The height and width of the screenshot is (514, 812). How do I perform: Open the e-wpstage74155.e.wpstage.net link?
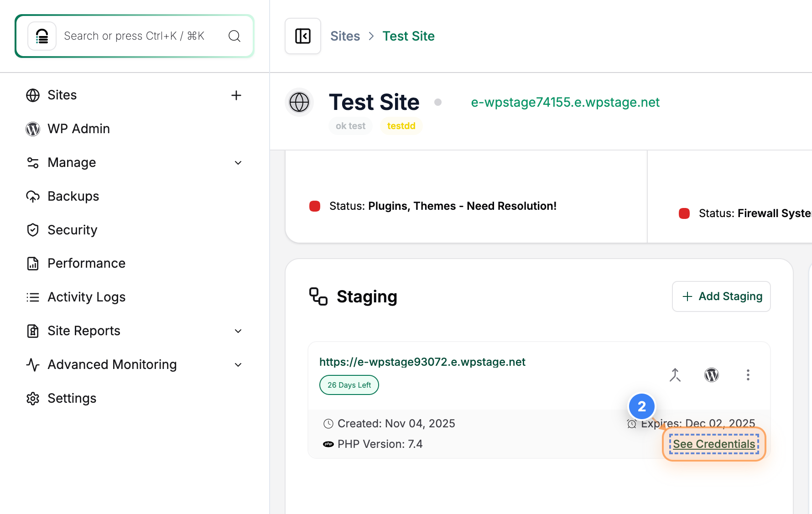pos(565,102)
